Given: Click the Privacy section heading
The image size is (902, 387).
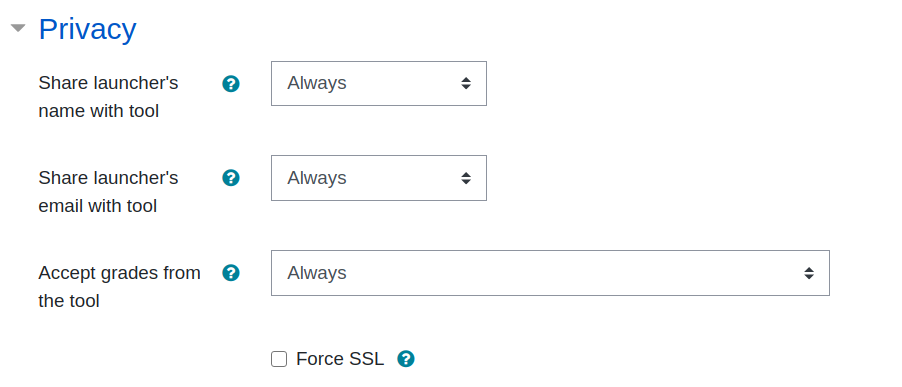Looking at the screenshot, I should 87,29.
